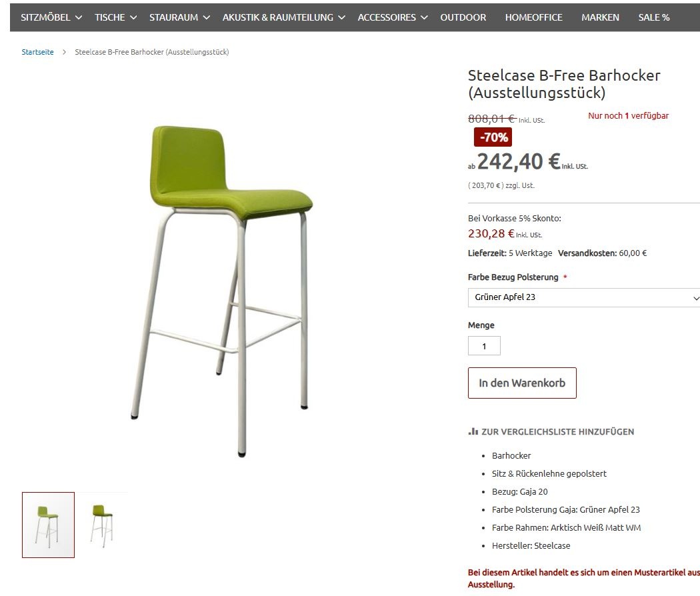The height and width of the screenshot is (596, 700).
Task: Select the Marken menu item
Action: point(600,17)
